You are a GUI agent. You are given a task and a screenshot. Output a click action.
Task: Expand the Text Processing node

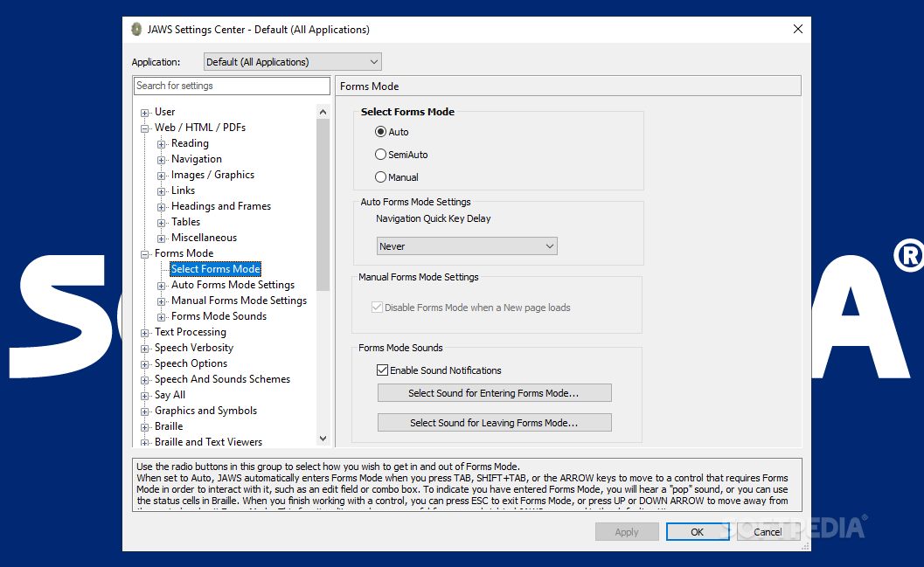pyautogui.click(x=144, y=333)
